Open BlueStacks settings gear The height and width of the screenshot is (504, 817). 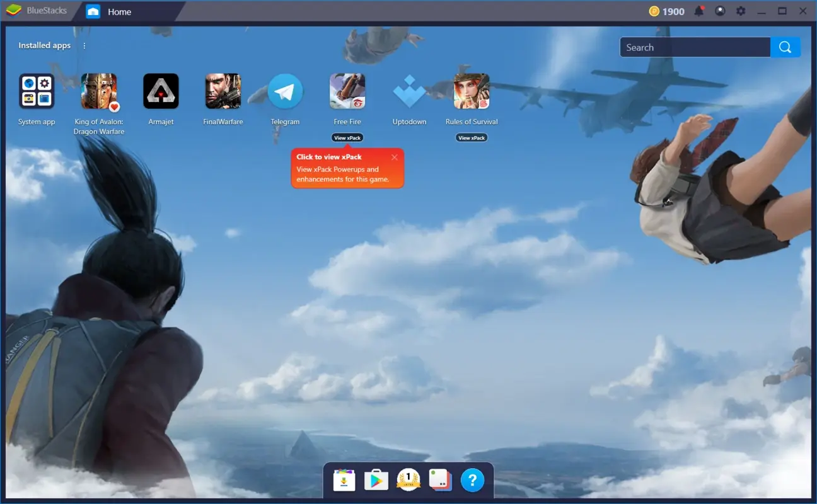coord(741,11)
